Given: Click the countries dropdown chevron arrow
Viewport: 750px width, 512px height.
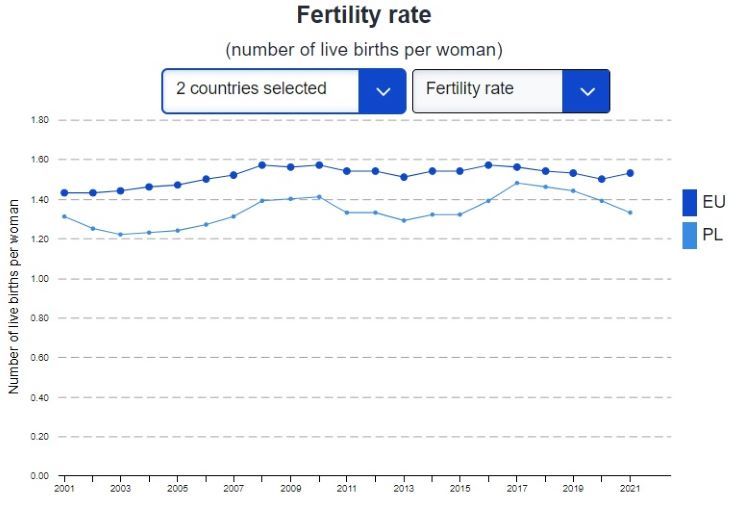Looking at the screenshot, I should [x=383, y=91].
